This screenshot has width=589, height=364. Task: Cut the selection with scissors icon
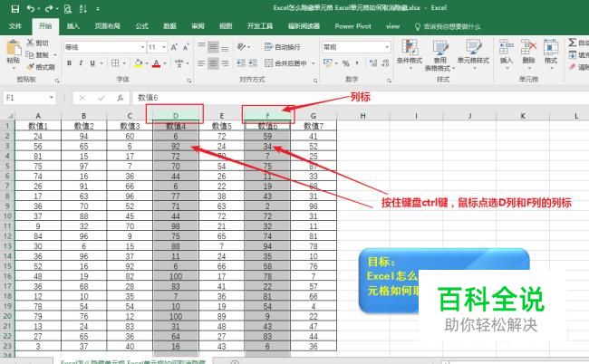[x=30, y=43]
